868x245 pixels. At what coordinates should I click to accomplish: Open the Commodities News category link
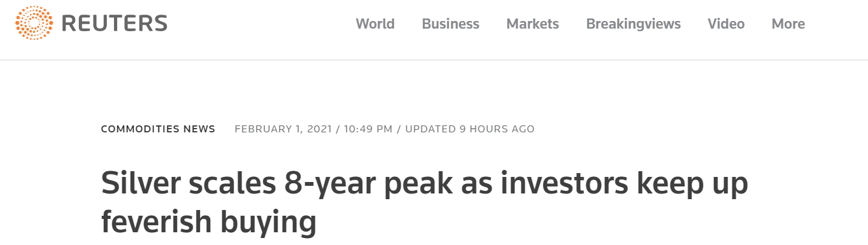(x=158, y=129)
